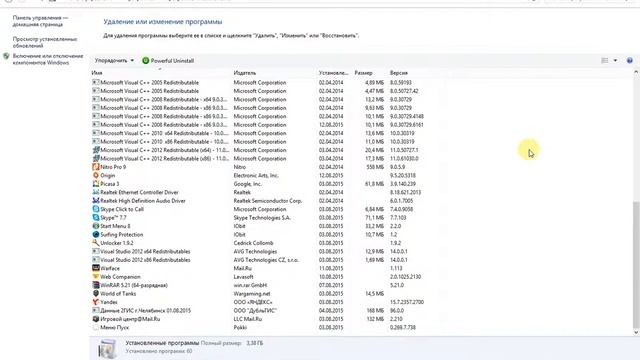
Task: Select Visual C++ 2010 x86 Redistributable name
Action: coord(164,142)
